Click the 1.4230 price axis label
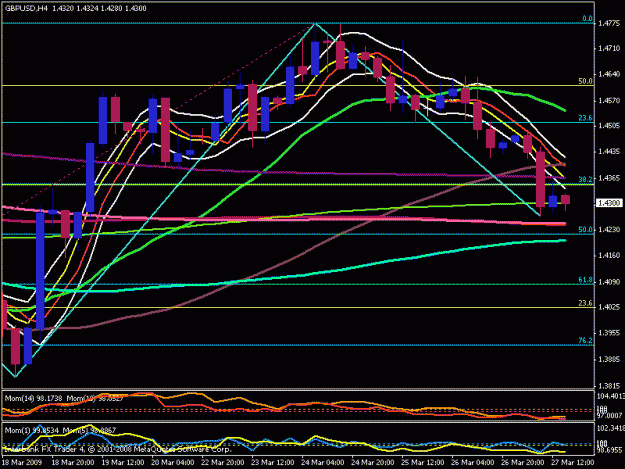The height and width of the screenshot is (469, 625). click(609, 230)
